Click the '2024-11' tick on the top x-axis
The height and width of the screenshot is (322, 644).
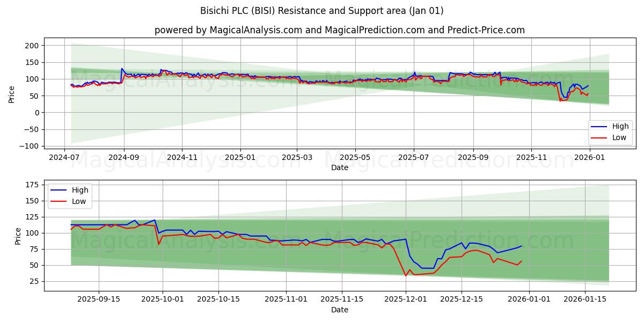click(181, 157)
